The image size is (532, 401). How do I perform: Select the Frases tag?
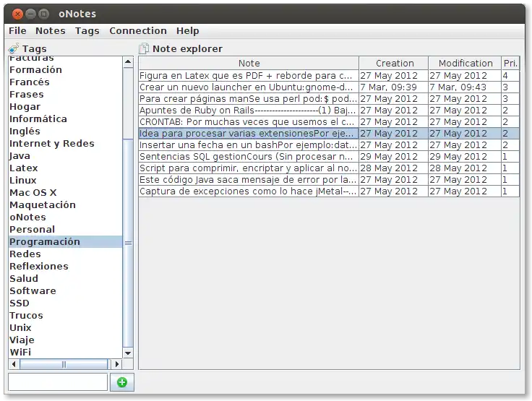(65, 94)
